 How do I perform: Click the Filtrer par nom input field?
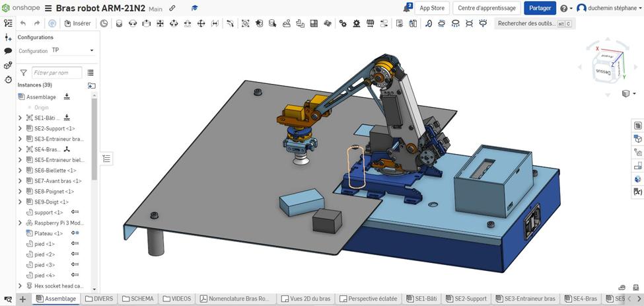[57, 73]
